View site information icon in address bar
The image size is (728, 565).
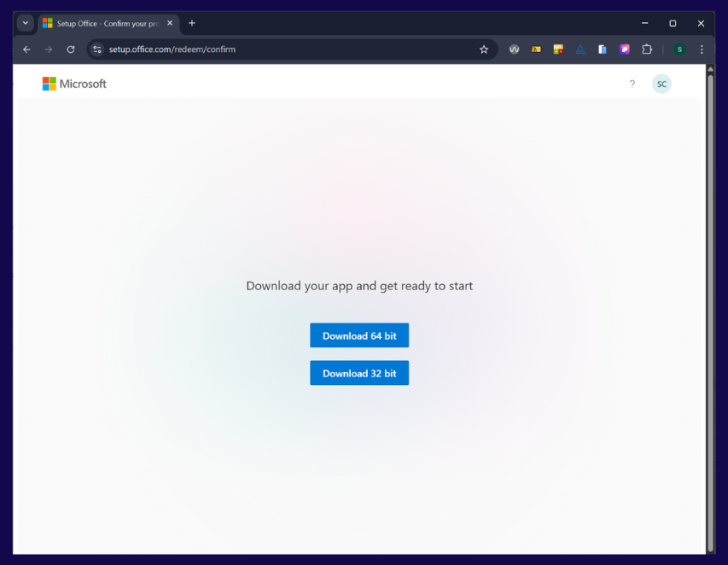(x=97, y=50)
